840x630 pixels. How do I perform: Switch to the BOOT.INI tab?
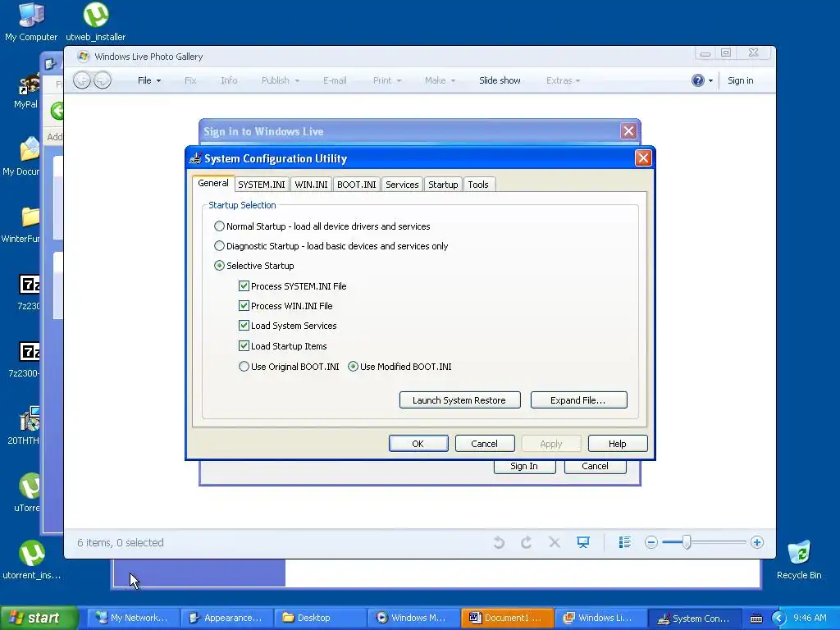[x=356, y=185]
